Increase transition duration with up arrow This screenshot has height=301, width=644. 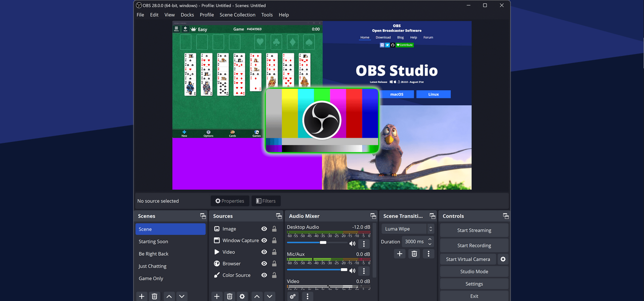point(430,239)
